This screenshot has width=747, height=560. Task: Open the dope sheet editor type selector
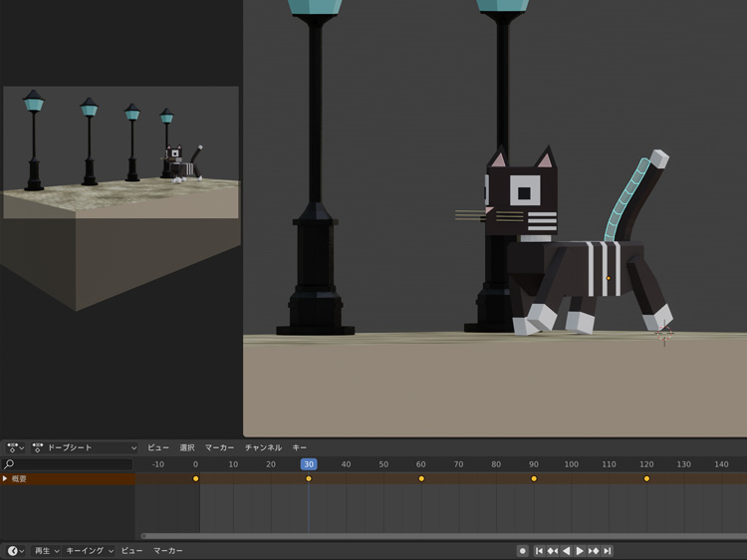(x=15, y=448)
